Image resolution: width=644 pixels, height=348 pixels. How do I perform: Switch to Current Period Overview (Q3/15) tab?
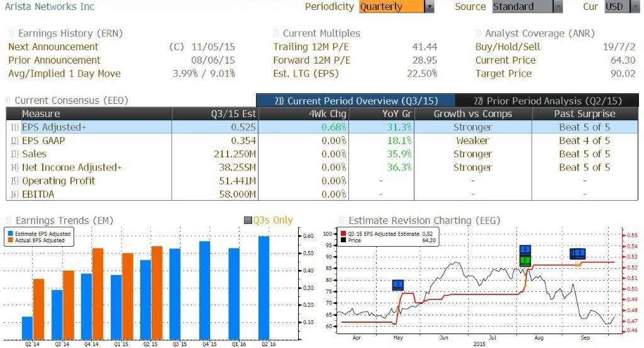356,101
